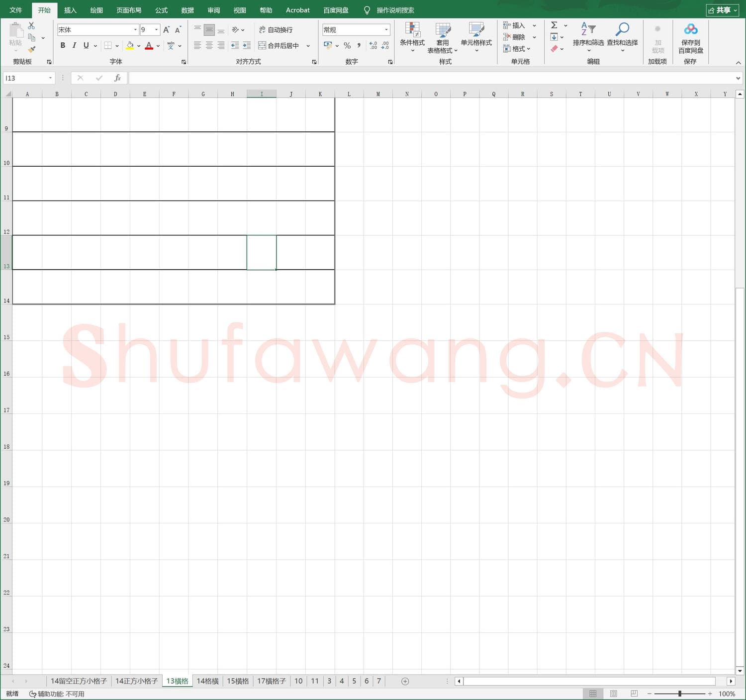
Task: Open the 格式 format dropdown
Action: tap(517, 49)
